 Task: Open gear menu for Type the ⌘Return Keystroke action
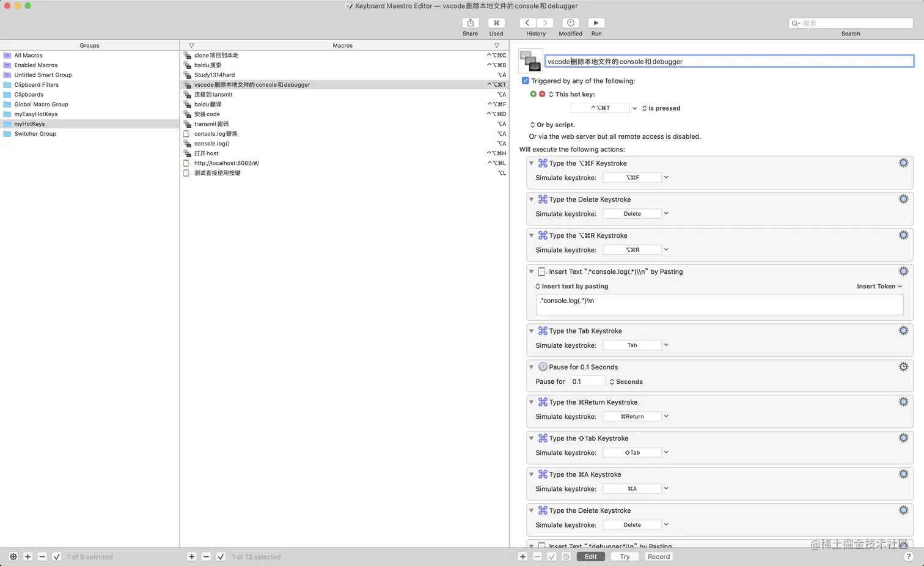click(903, 402)
